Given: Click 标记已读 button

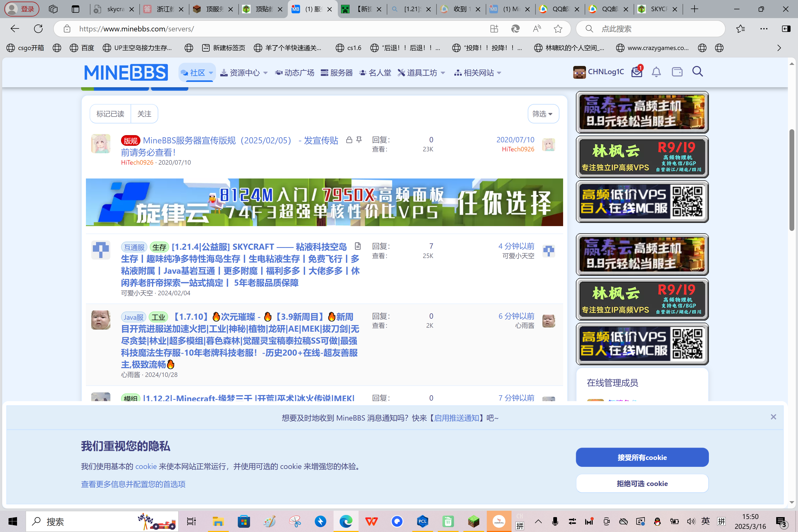Looking at the screenshot, I should click(x=110, y=114).
